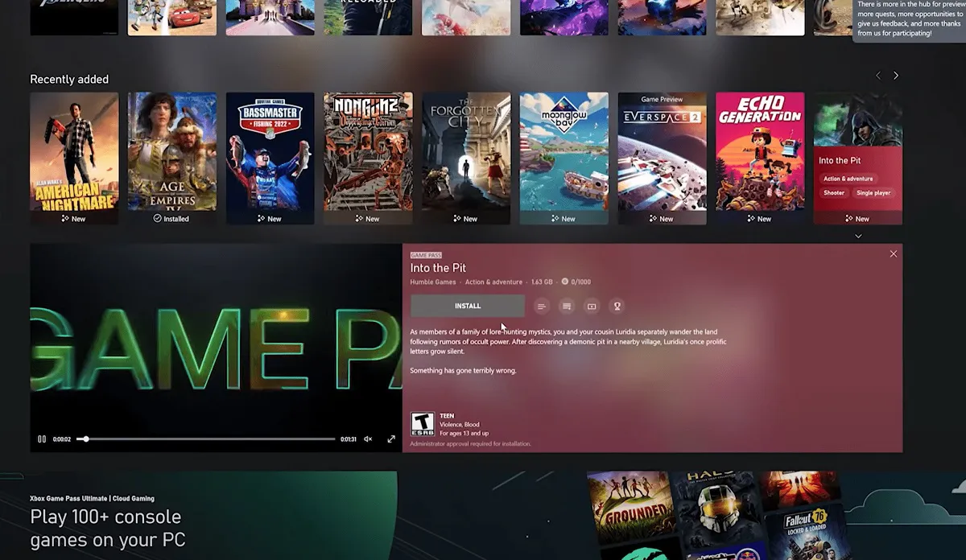The width and height of the screenshot is (966, 560).
Task: Click Xbox Game Pass Ultimate Cloud Gaming label
Action: coord(92,498)
